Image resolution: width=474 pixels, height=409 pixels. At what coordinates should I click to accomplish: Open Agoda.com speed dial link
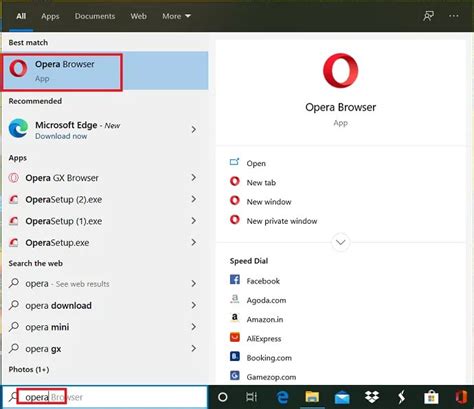(266, 300)
